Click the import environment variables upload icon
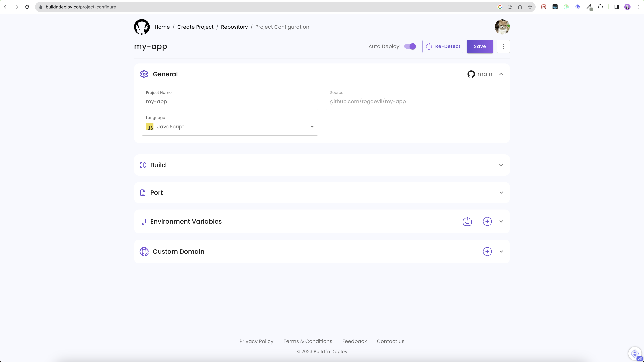This screenshot has width=644, height=362. click(467, 221)
